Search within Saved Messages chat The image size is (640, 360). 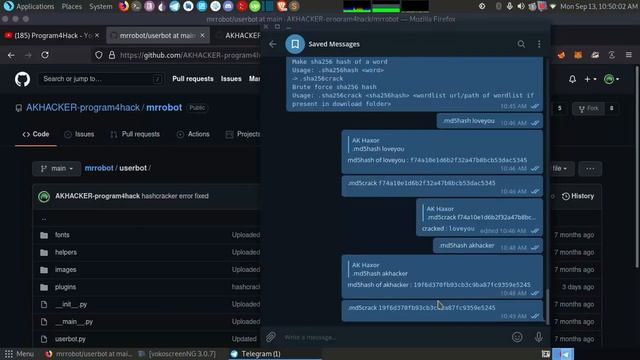tap(521, 44)
